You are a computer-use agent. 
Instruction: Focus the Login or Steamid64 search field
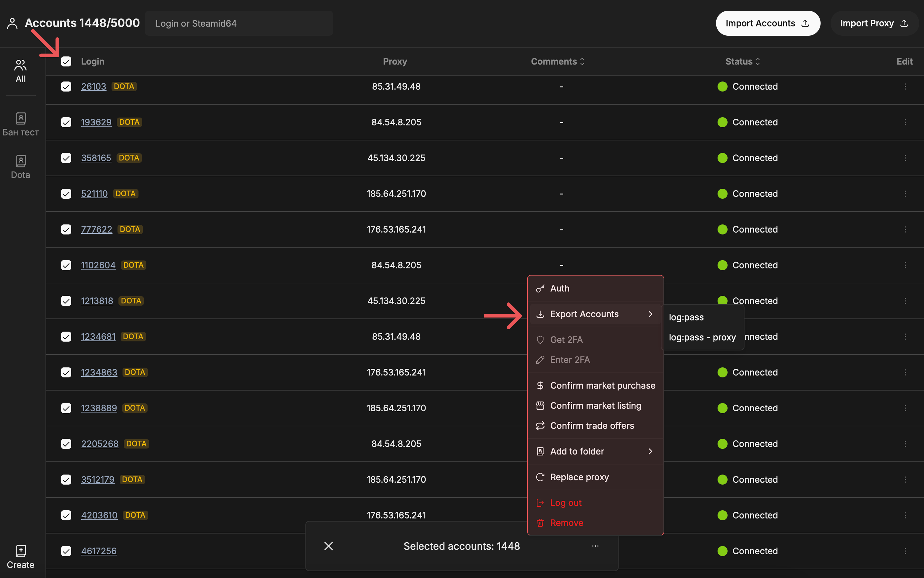[239, 23]
